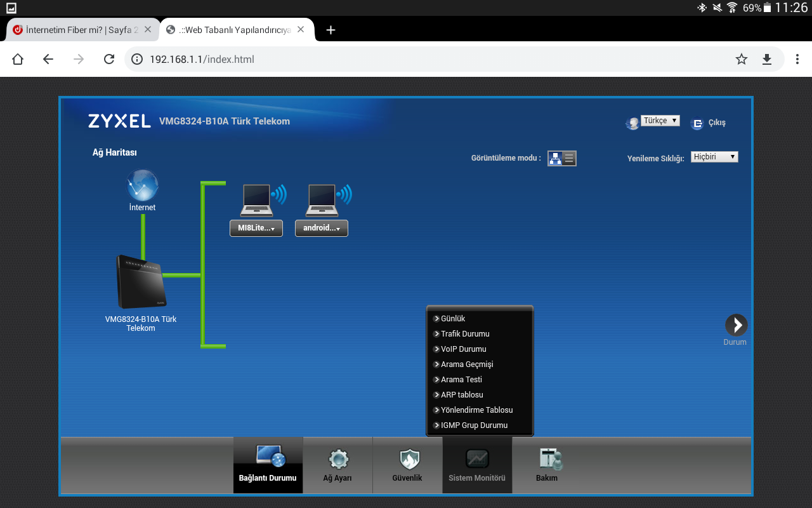Click the İnternet label under the globe
Image resolution: width=812 pixels, height=508 pixels.
pyautogui.click(x=142, y=208)
